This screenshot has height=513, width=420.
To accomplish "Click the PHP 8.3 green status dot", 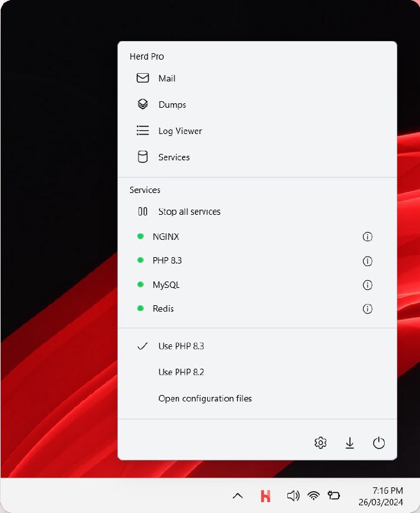I will [140, 260].
